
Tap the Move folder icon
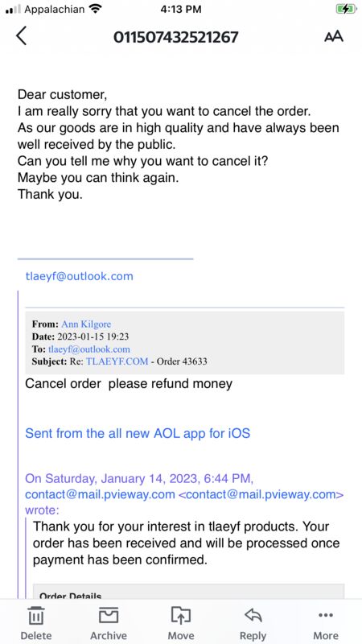coord(181,615)
